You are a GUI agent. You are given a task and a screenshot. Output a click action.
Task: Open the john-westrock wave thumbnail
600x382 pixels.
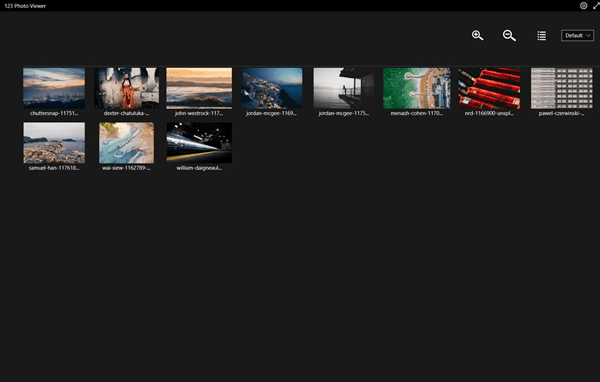[x=199, y=88]
